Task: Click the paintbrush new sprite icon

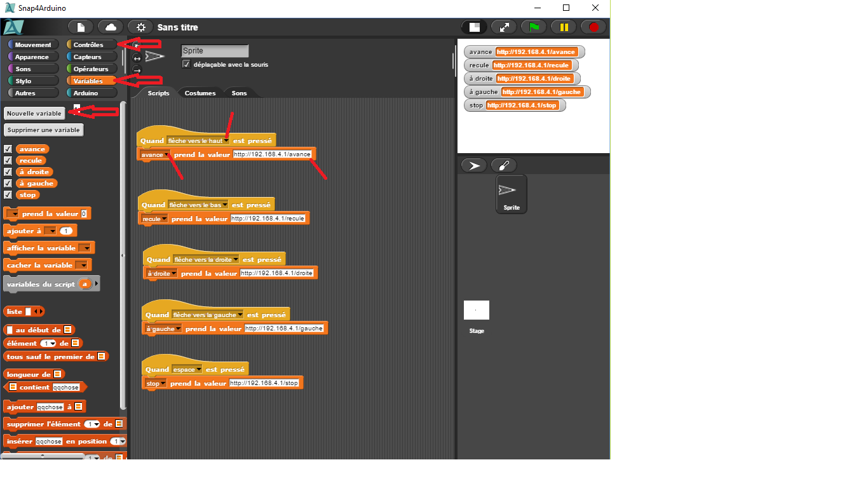Action: pyautogui.click(x=503, y=165)
